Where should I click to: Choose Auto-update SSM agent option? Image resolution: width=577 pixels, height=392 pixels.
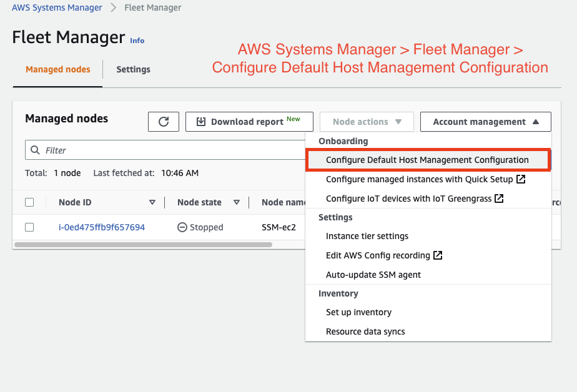coord(373,275)
